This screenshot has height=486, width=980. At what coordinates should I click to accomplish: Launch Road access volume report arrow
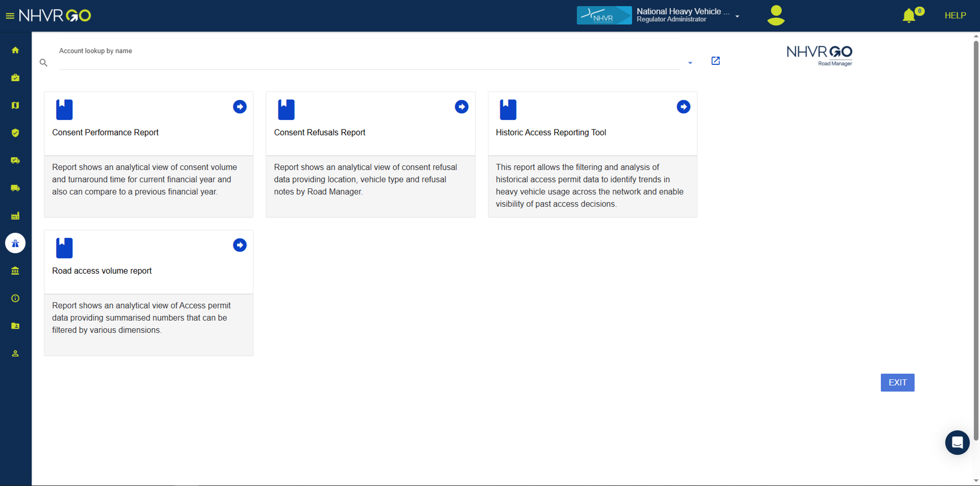click(x=240, y=245)
